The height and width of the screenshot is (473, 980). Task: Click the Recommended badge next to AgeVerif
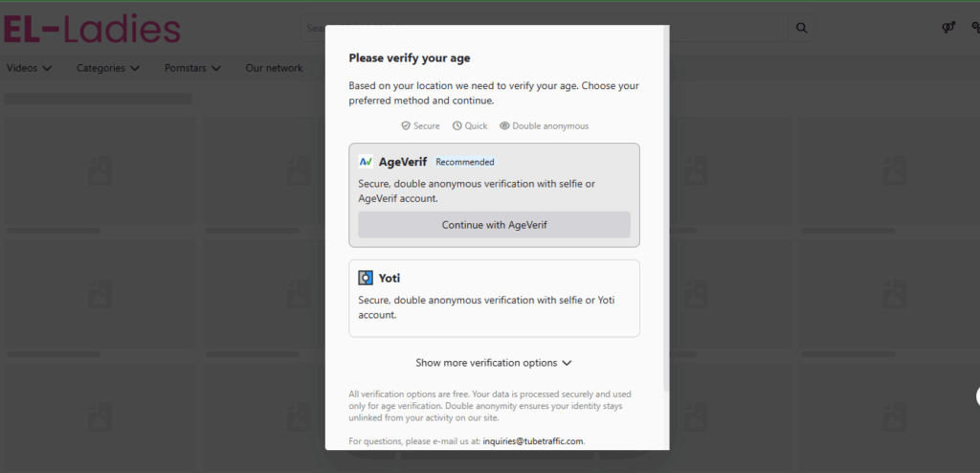pos(465,162)
